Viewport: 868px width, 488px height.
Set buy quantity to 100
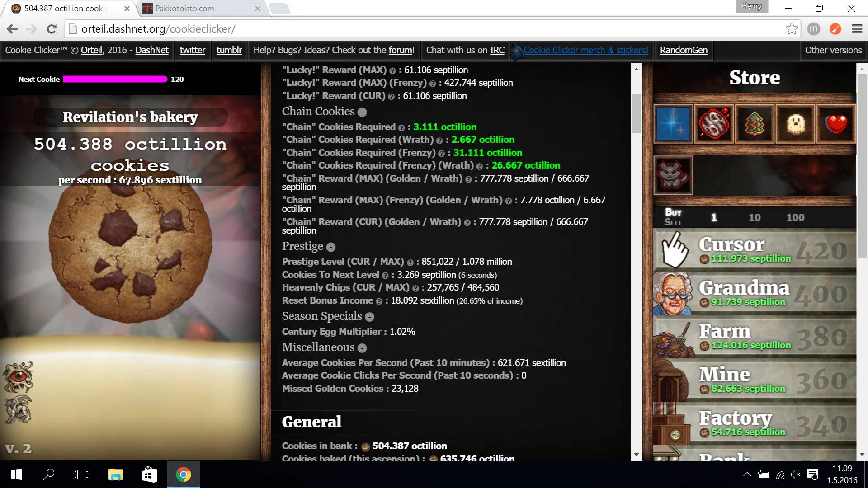tap(795, 217)
